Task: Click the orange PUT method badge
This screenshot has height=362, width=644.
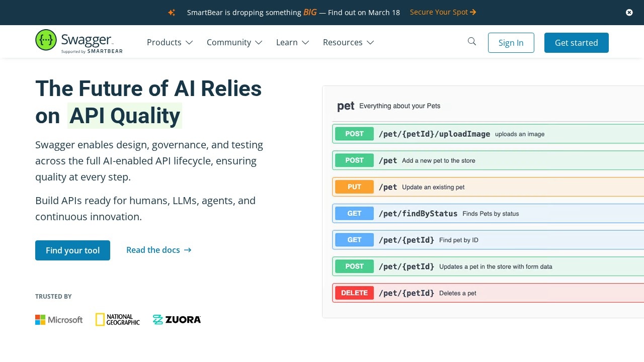Action: click(x=354, y=187)
